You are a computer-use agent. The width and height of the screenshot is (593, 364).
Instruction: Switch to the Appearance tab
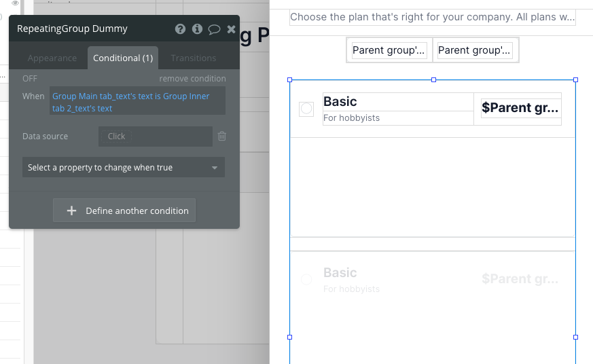[x=52, y=58]
